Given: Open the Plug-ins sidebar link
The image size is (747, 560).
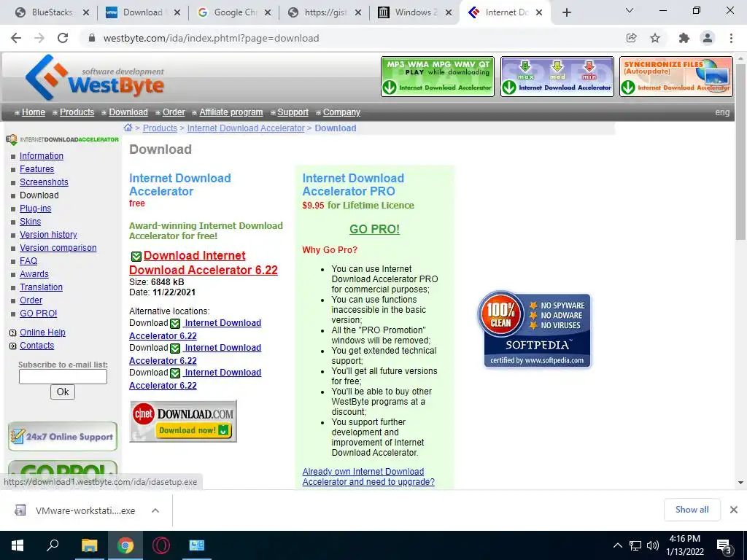Looking at the screenshot, I should pyautogui.click(x=35, y=208).
